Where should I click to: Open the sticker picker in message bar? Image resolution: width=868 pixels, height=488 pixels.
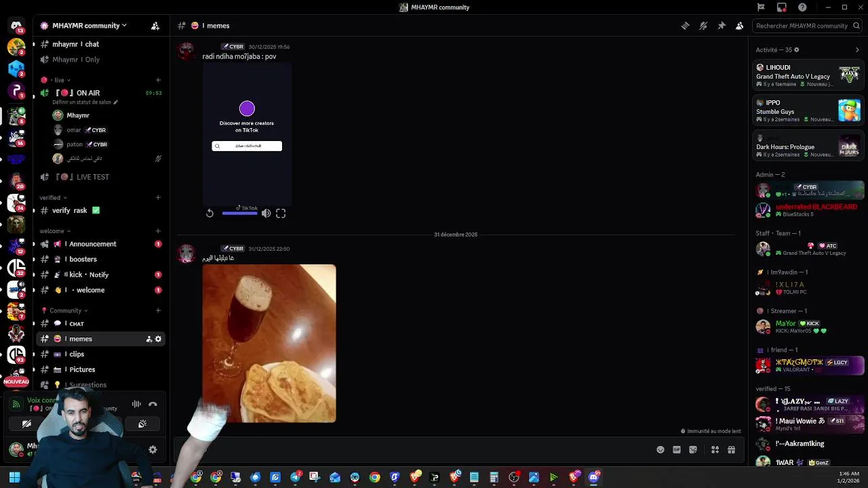pyautogui.click(x=693, y=450)
